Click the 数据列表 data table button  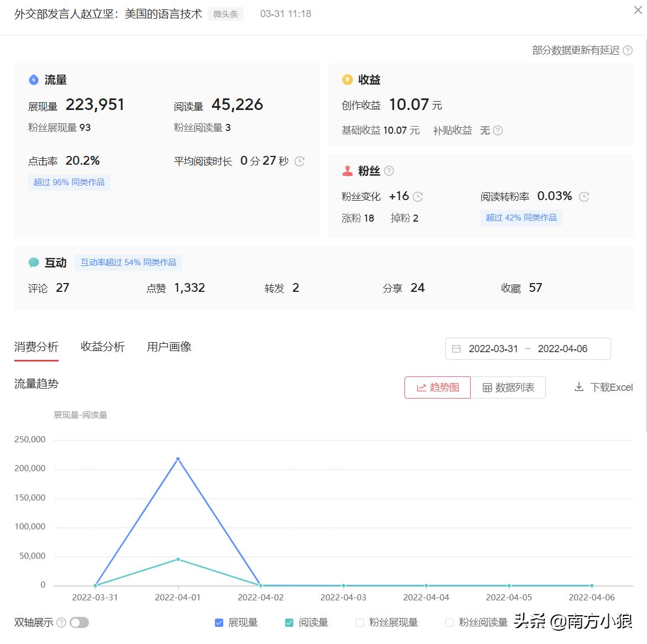pyautogui.click(x=509, y=388)
